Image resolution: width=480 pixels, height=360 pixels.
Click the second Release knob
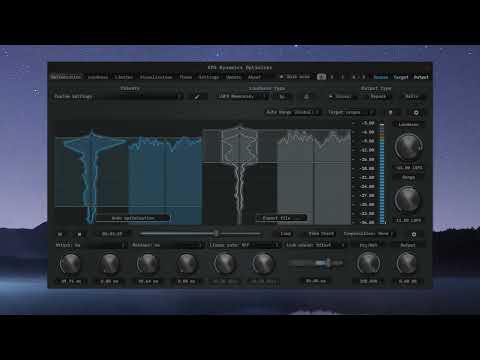186,263
